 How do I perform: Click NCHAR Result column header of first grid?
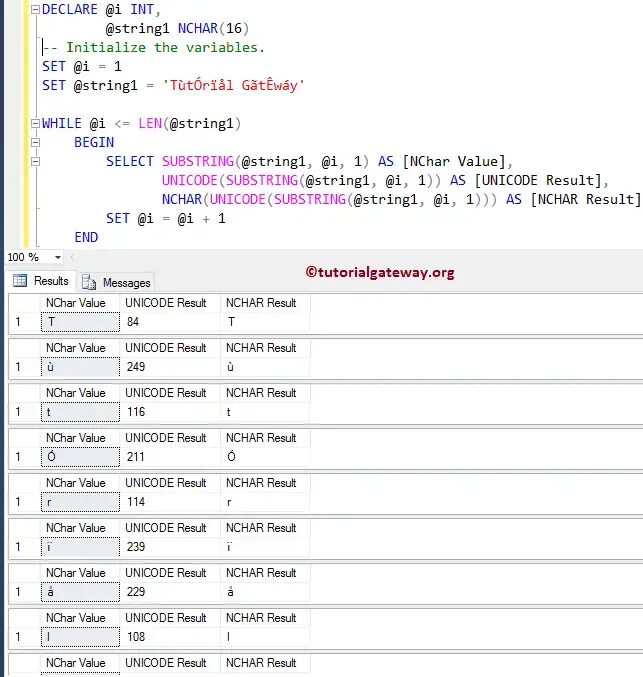tap(265, 303)
